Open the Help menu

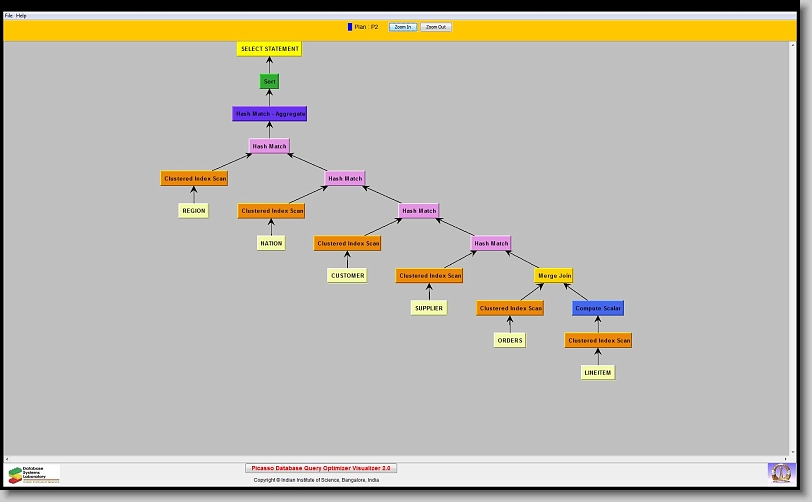click(22, 16)
